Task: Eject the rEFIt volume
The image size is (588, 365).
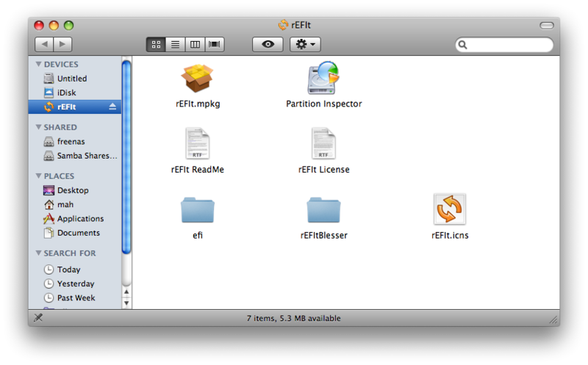Action: point(112,106)
